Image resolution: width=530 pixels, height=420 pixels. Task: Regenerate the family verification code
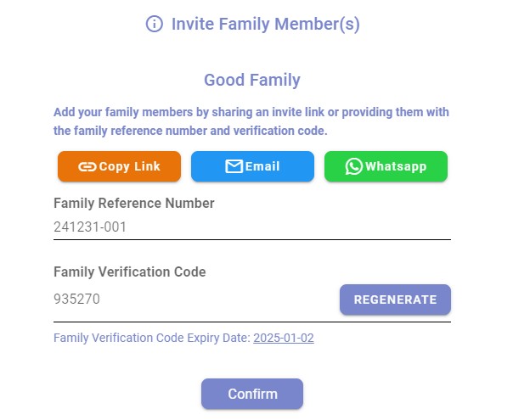tap(395, 300)
